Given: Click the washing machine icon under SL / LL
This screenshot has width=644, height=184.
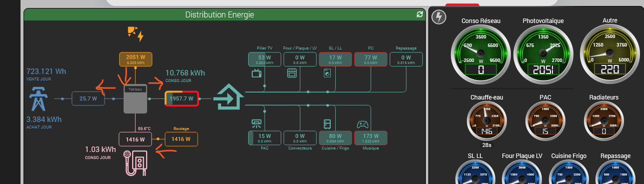Looking at the screenshot, I should point(328,73).
